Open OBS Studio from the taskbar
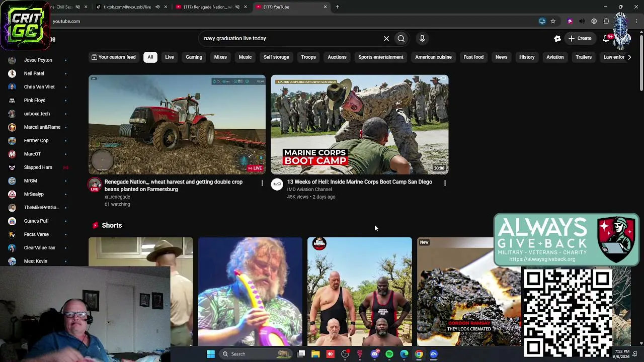The width and height of the screenshot is (644, 362). point(345,354)
